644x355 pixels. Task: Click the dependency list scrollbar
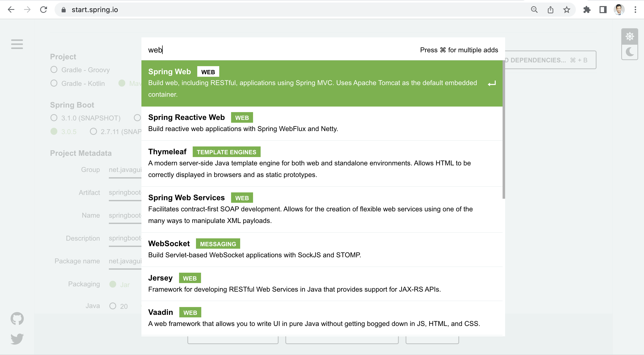(x=504, y=130)
